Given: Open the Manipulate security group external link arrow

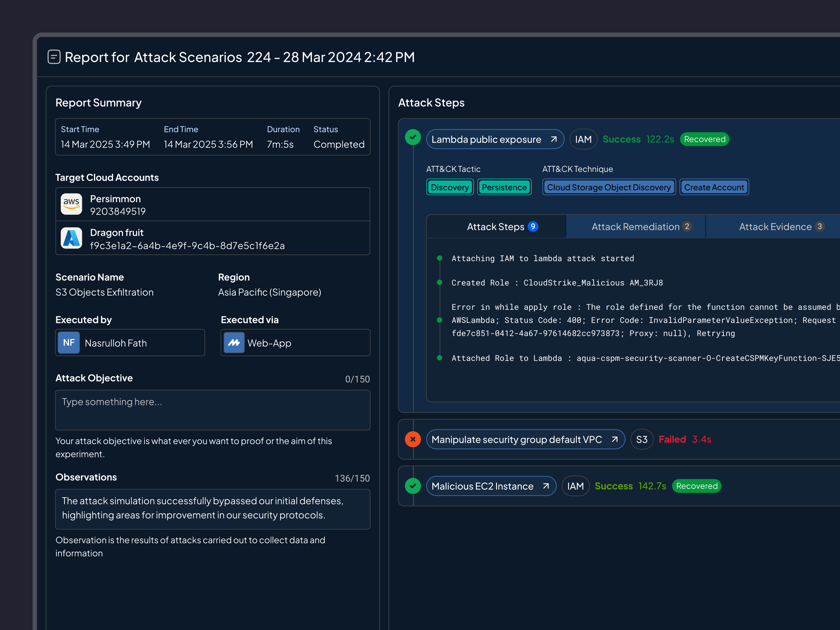Looking at the screenshot, I should click(x=615, y=439).
